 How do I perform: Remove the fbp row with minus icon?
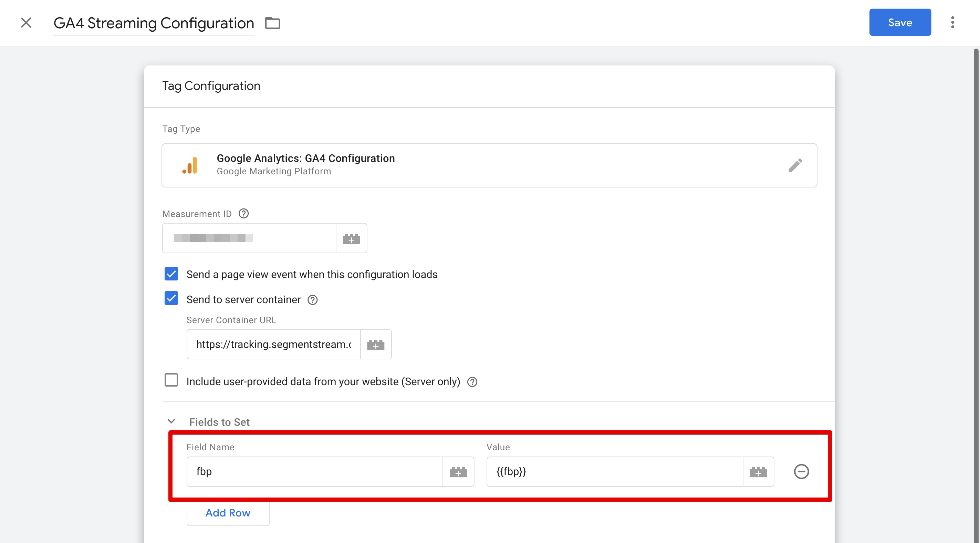tap(801, 471)
